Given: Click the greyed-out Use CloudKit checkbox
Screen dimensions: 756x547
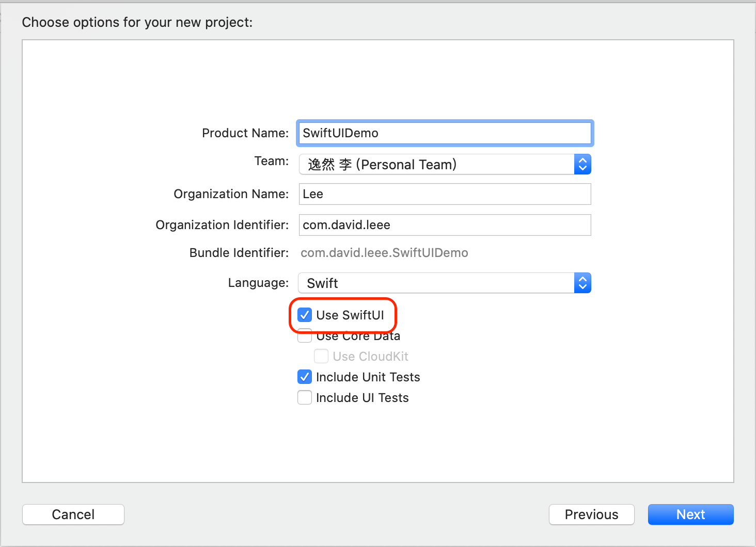Looking at the screenshot, I should click(321, 357).
